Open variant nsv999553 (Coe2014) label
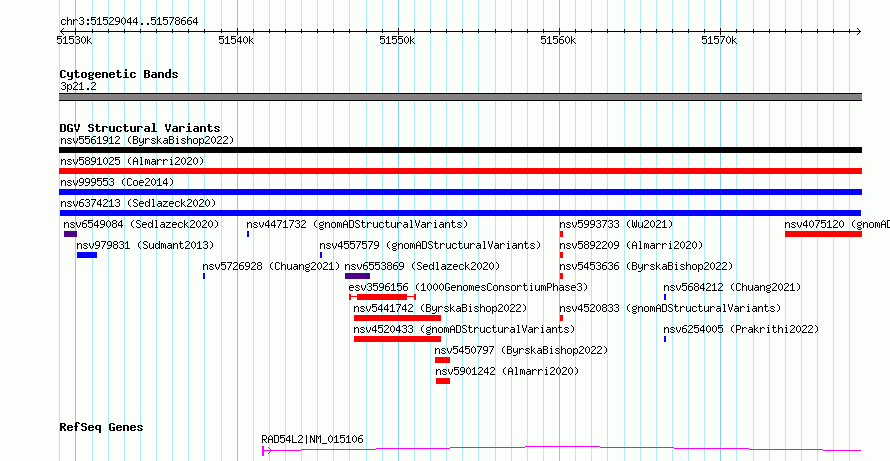 [117, 182]
